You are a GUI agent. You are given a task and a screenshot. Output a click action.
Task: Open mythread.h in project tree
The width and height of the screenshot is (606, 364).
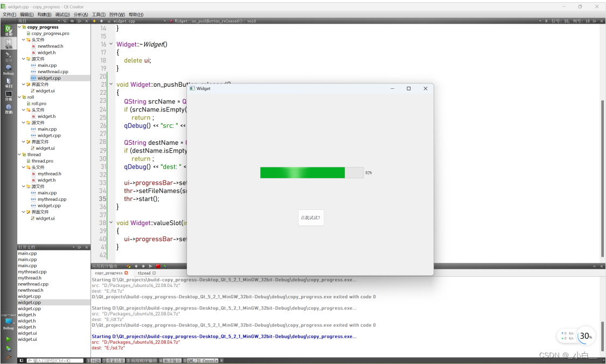click(x=49, y=173)
